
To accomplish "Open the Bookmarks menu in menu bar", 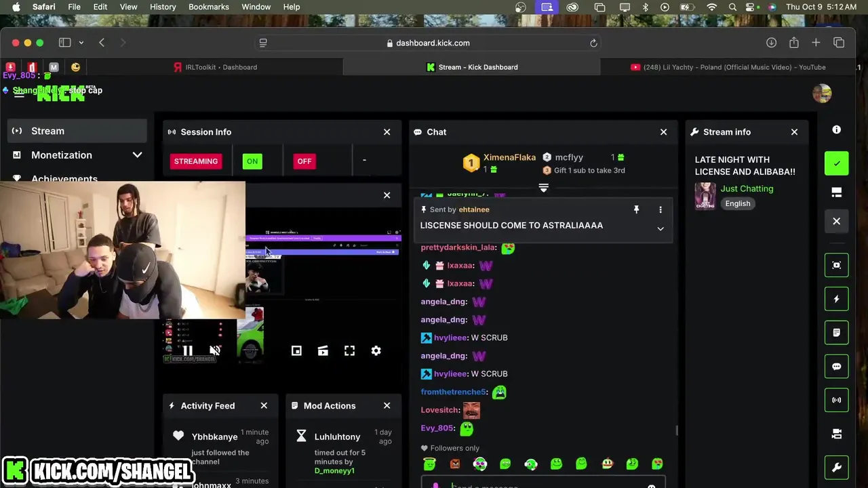I will tap(208, 7).
